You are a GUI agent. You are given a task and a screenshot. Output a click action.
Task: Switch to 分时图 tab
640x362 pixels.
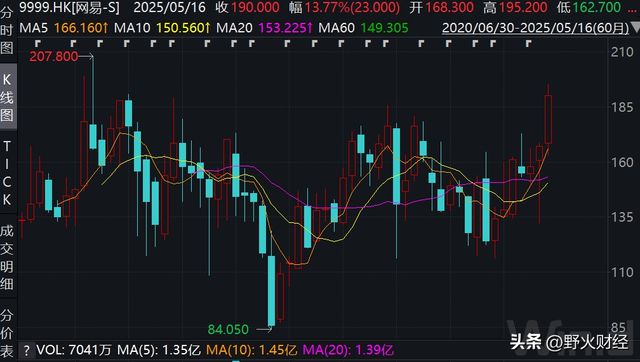point(7,31)
